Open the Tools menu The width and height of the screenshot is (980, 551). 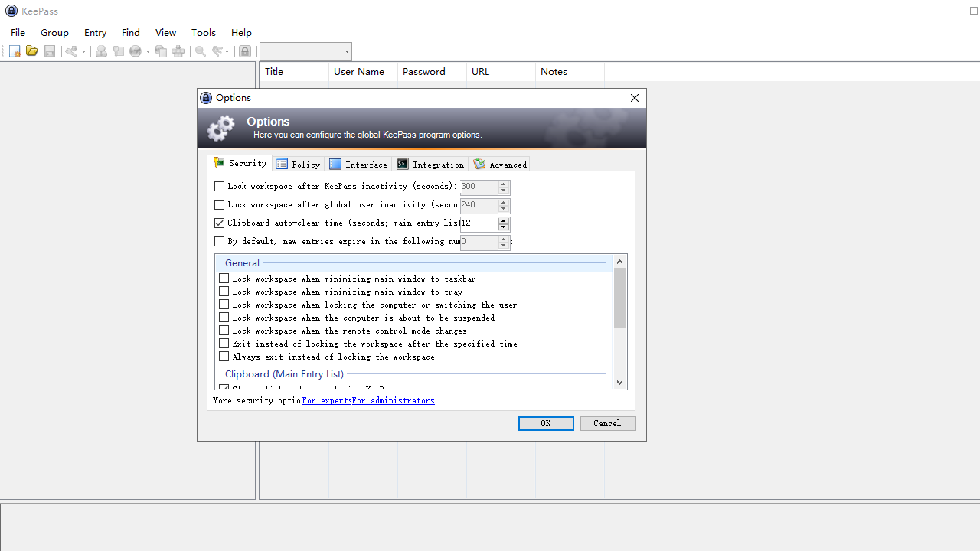[x=204, y=32]
